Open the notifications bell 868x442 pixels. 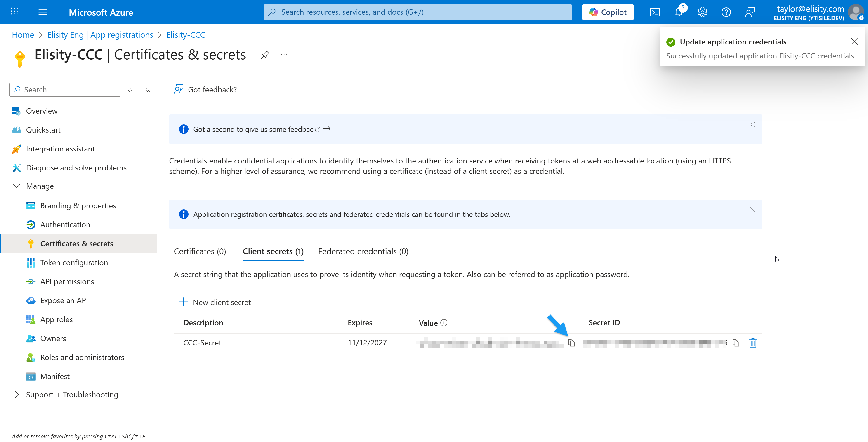point(679,12)
